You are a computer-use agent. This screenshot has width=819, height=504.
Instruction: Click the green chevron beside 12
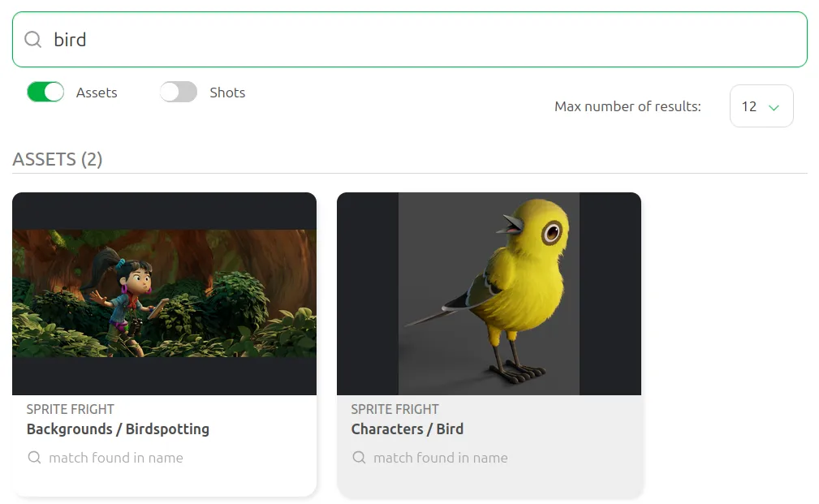[x=774, y=107]
